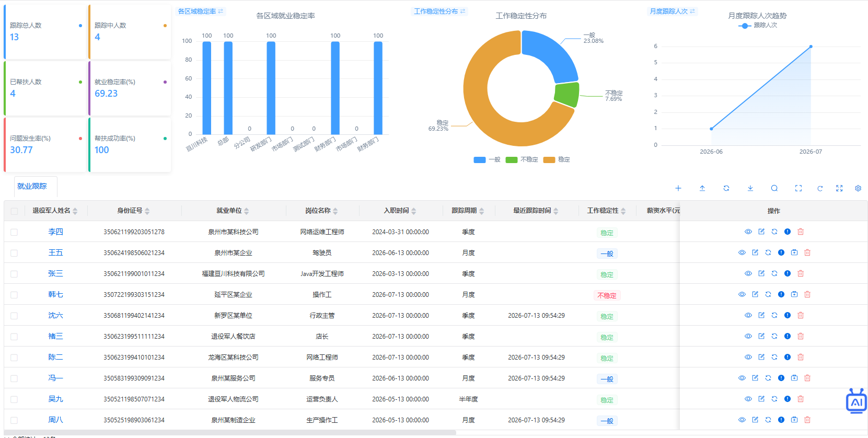
Task: Switch chart via 月度跟踪人次 selector
Action: pos(672,11)
